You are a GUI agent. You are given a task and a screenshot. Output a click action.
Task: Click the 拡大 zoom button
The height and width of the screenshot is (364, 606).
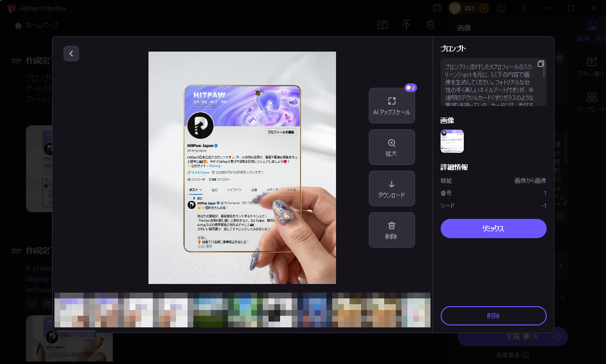(x=391, y=147)
